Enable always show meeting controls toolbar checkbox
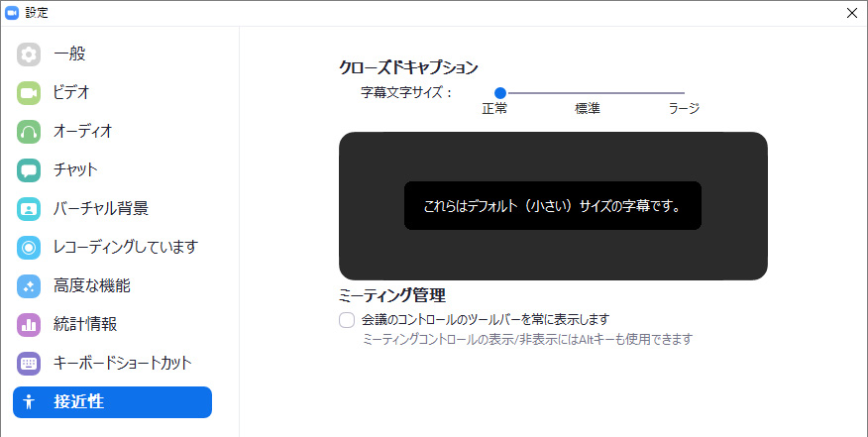This screenshot has width=868, height=437. (347, 319)
